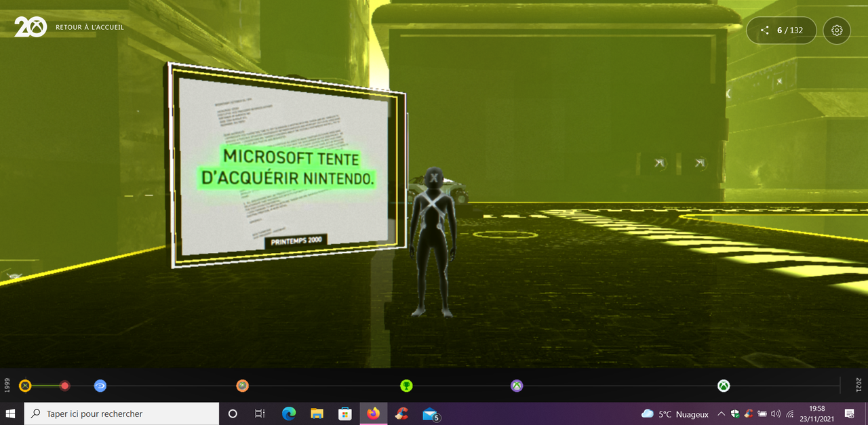Click the Microsoft tente d'acquérir Nintendo panel
The image size is (868, 425).
click(286, 167)
